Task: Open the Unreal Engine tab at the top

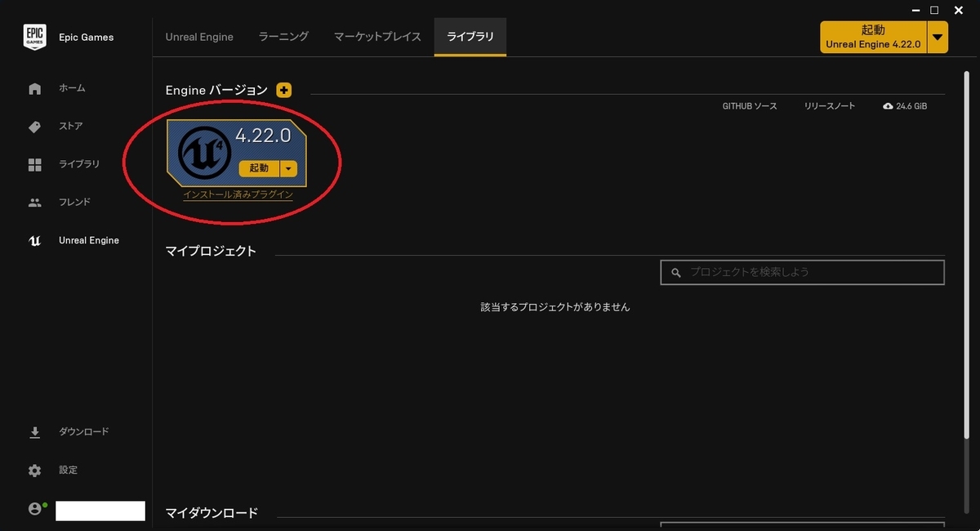Action: tap(199, 37)
